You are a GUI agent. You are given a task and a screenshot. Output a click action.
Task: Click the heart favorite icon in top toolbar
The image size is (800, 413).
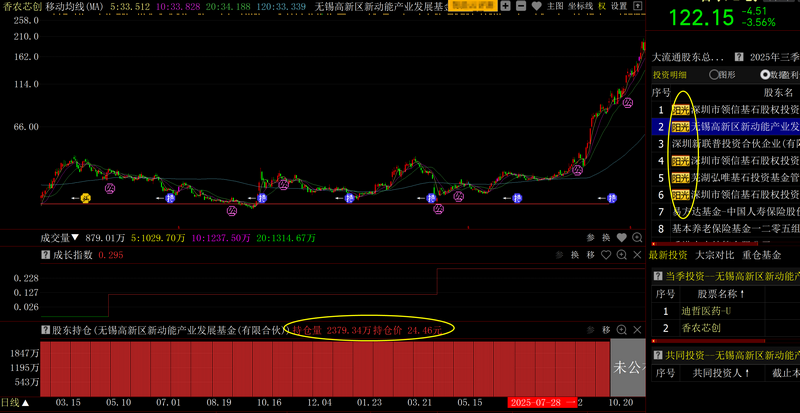535,6
